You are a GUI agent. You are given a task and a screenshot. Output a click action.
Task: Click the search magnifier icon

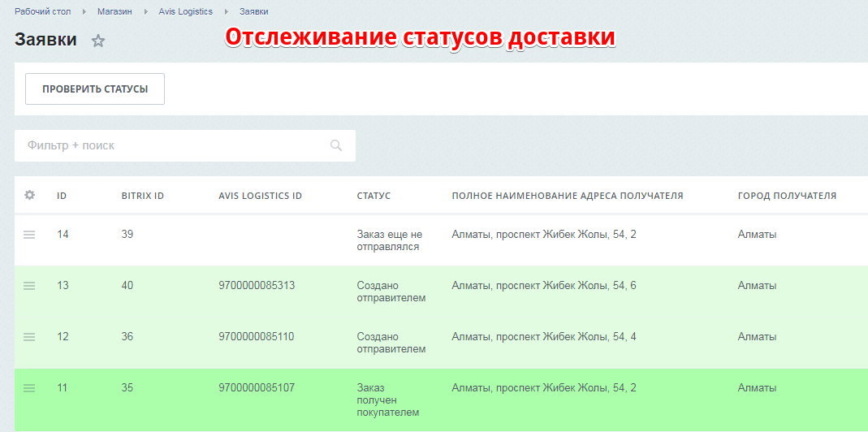coord(336,145)
